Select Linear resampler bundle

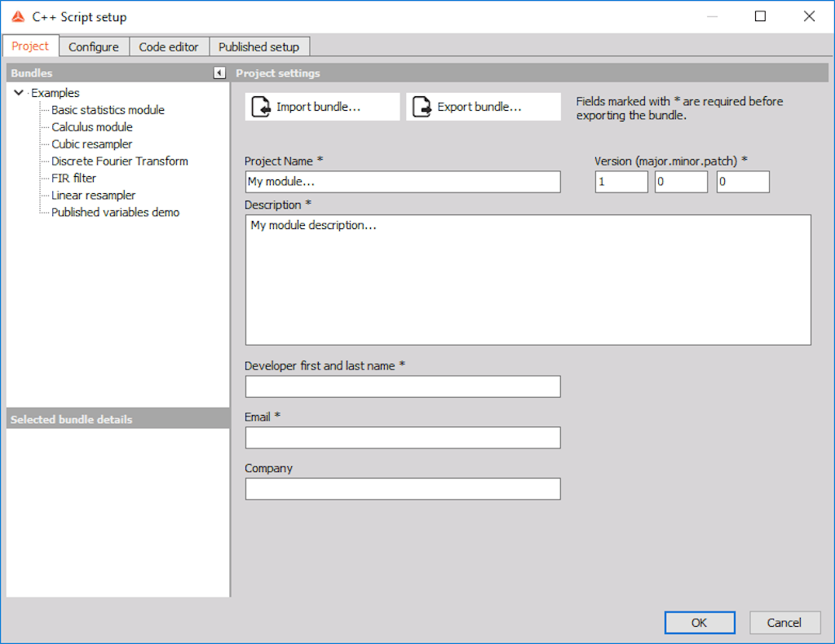click(94, 196)
